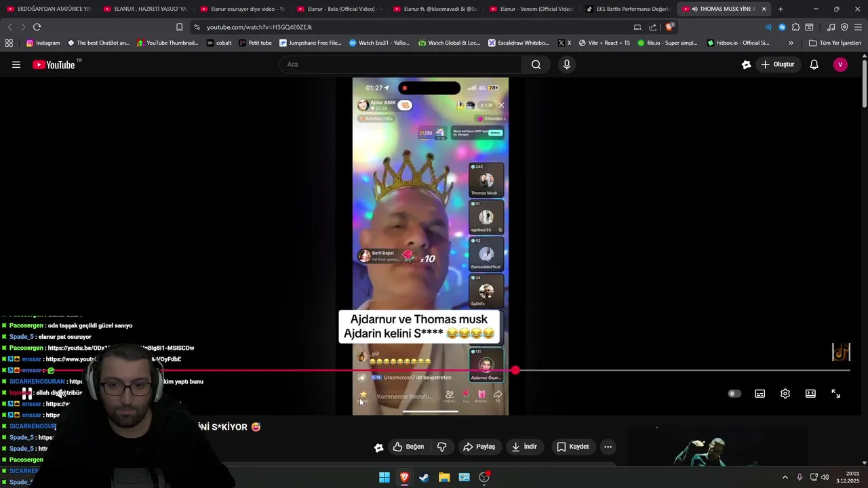The width and height of the screenshot is (868, 488).
Task: Switch to the EKS Battle Performansı tab
Action: pyautogui.click(x=627, y=9)
